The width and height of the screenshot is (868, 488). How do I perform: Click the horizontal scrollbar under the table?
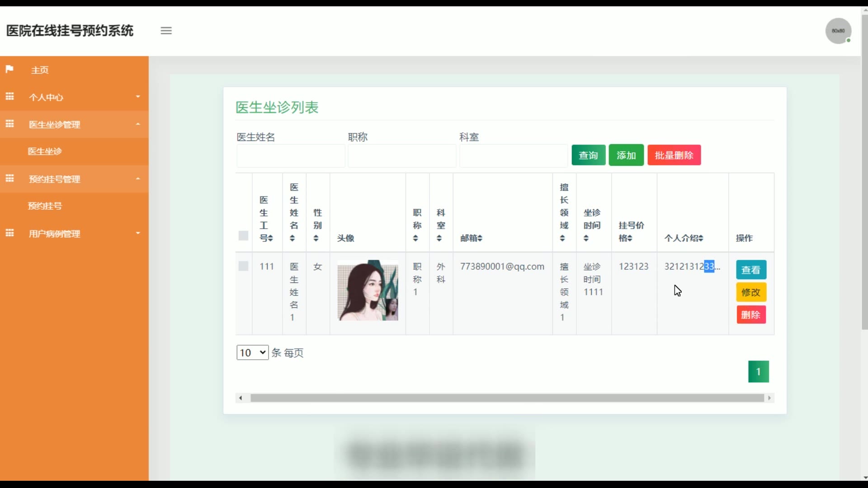pyautogui.click(x=506, y=398)
